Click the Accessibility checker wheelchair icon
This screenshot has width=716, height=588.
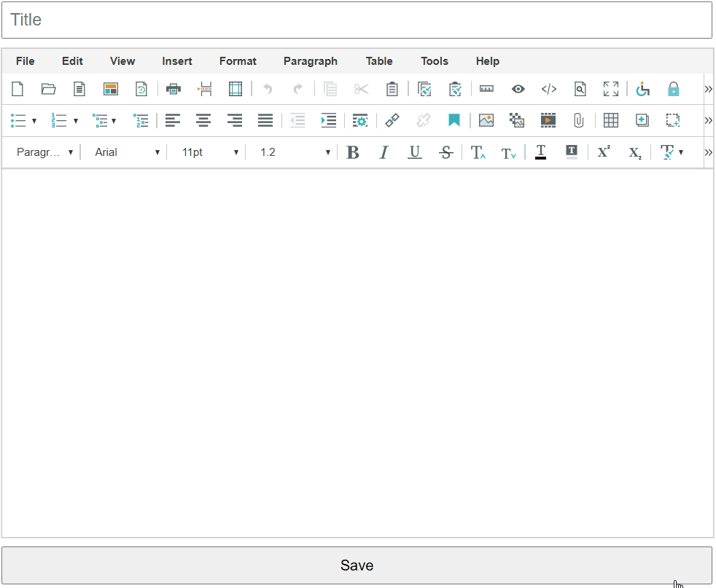[x=643, y=89]
